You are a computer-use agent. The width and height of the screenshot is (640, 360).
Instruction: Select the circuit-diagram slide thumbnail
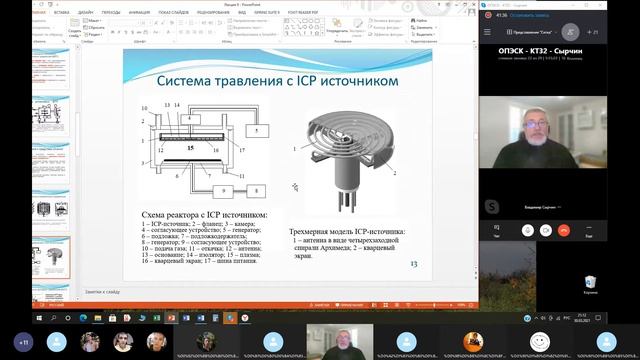pos(51,116)
